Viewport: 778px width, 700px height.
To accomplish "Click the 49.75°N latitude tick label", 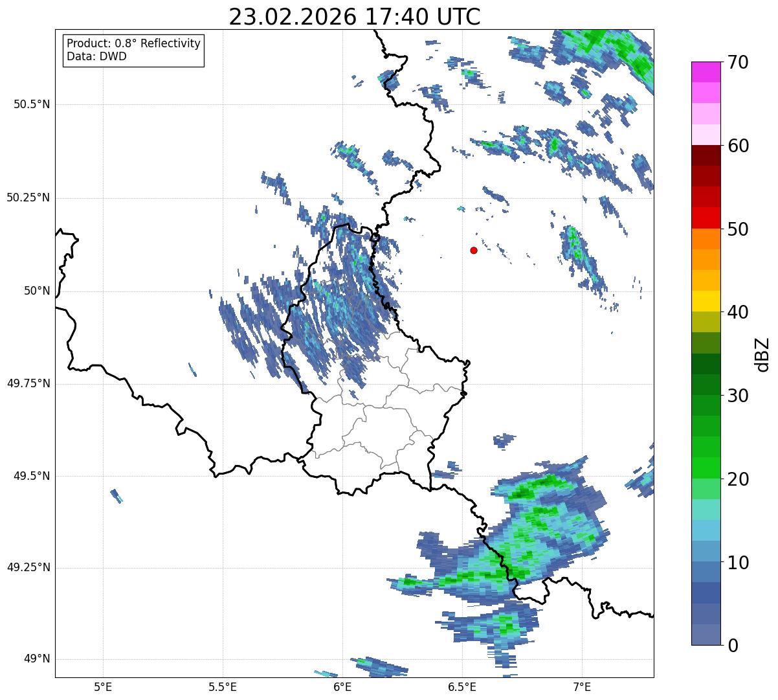I will (x=29, y=383).
